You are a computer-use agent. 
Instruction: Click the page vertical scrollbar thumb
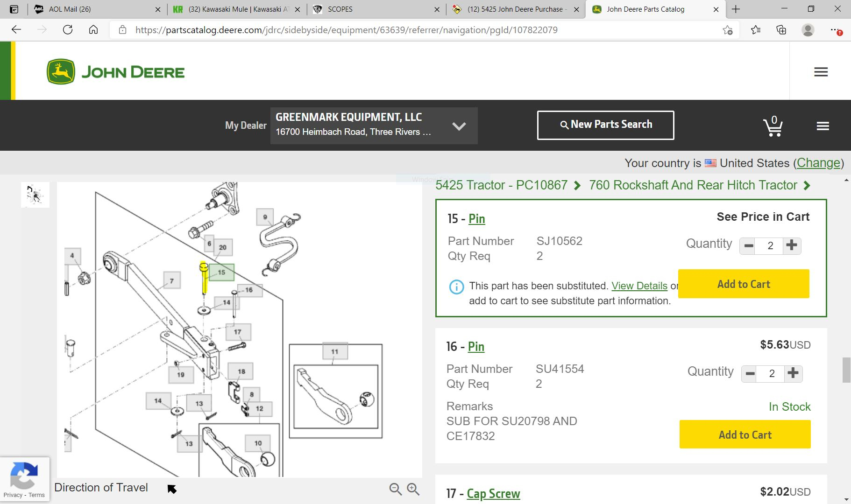pos(846,370)
